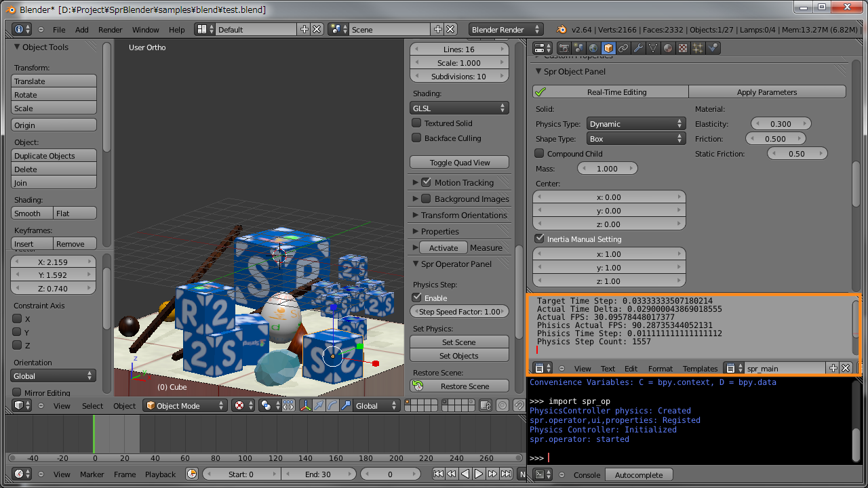
Task: Open the GLSL shading dropdown
Action: click(459, 108)
